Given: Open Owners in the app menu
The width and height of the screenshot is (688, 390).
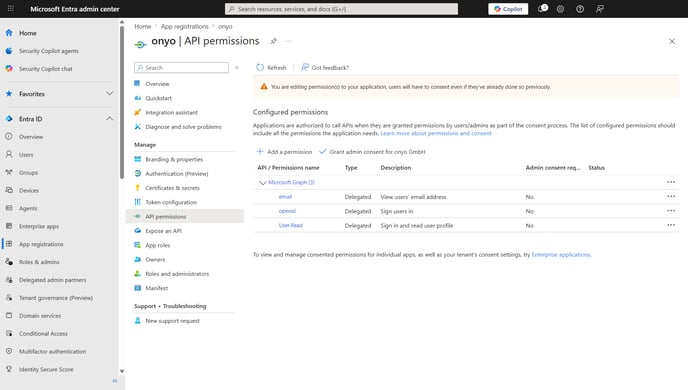Looking at the screenshot, I should [x=155, y=260].
